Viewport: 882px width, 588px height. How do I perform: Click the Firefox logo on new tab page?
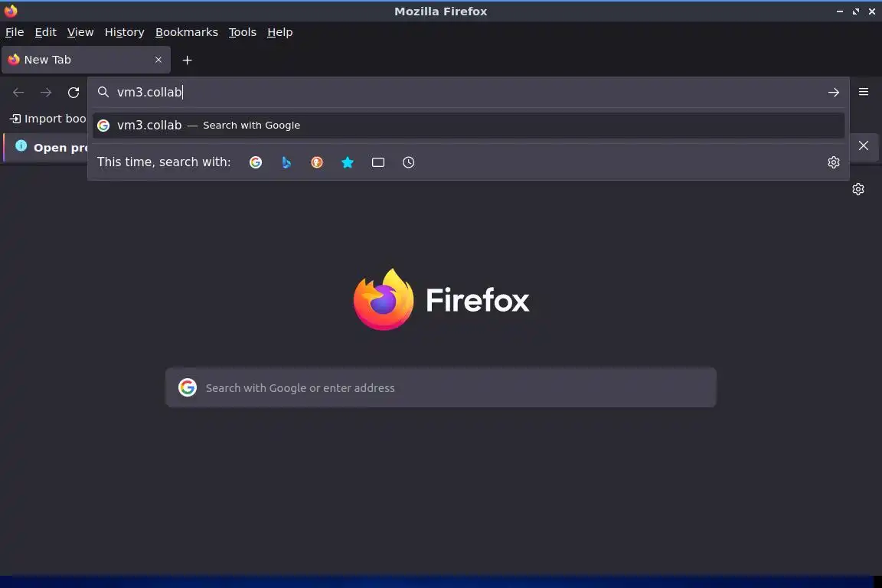click(384, 299)
